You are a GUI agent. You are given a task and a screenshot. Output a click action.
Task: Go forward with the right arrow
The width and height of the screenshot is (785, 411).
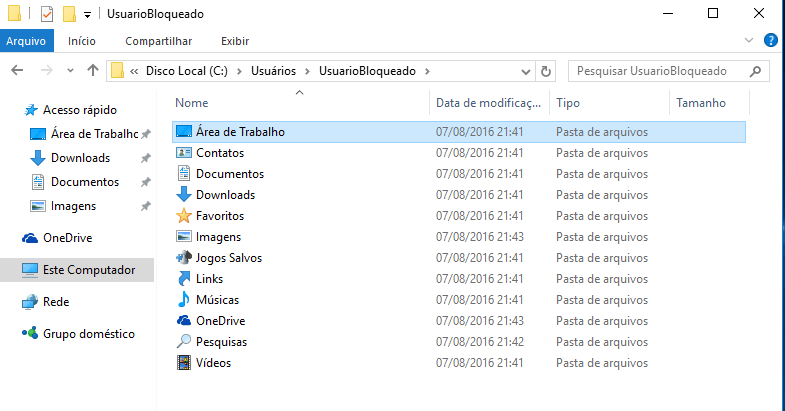(47, 71)
